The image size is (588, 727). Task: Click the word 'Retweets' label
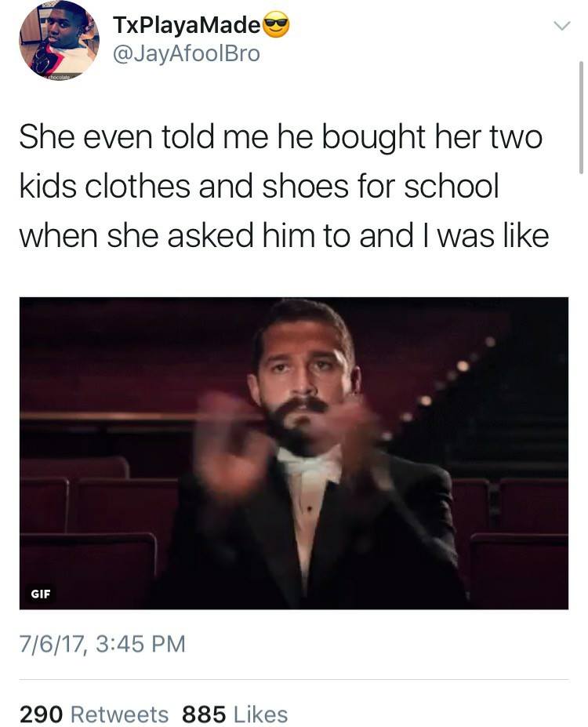119,714
